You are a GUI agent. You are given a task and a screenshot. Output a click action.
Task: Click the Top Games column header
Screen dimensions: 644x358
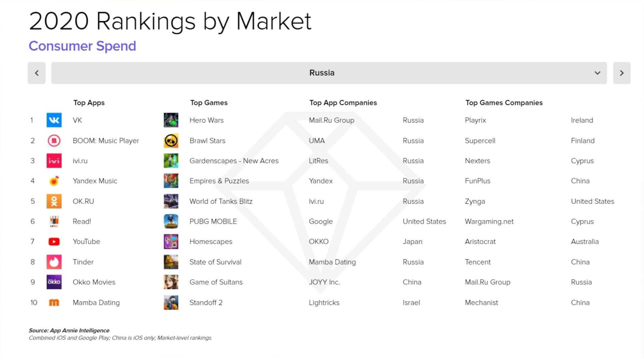[209, 103]
